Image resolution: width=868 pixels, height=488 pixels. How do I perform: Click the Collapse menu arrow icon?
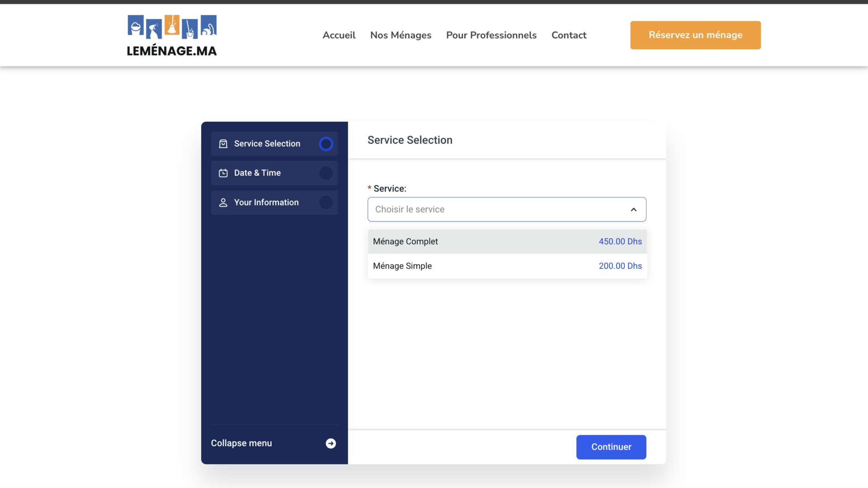(331, 443)
